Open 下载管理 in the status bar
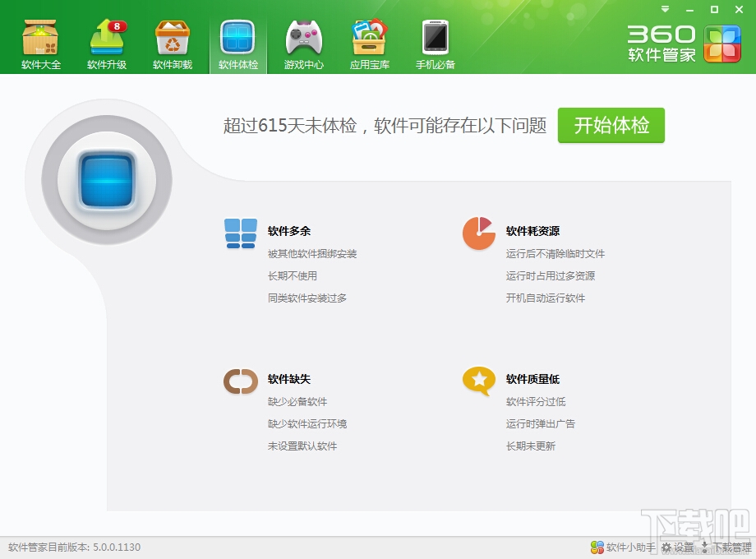756x559 pixels. pos(726,547)
